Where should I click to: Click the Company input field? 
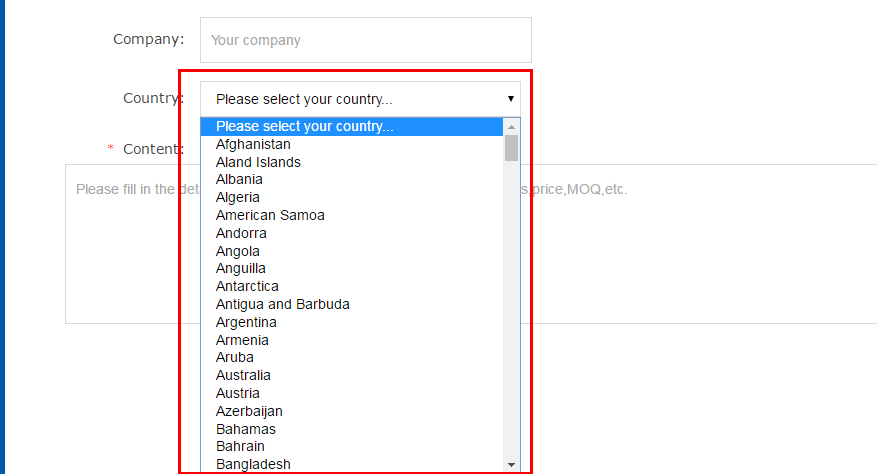click(365, 41)
